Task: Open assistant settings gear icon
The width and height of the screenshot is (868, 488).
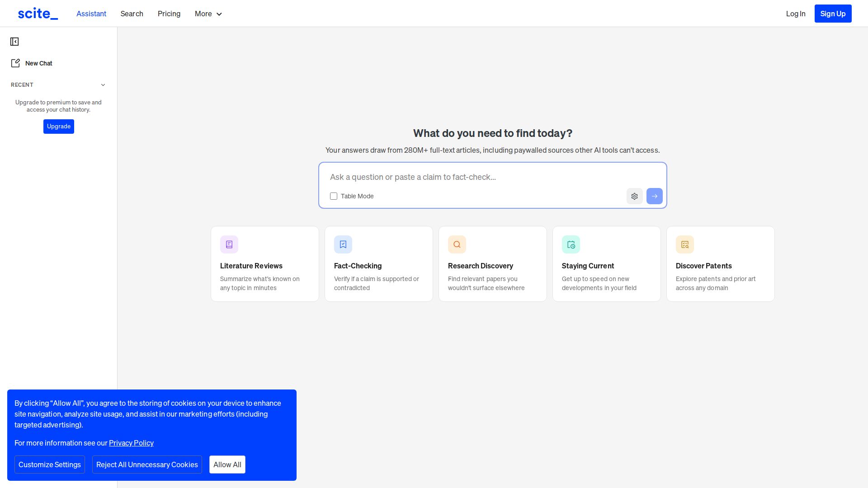Action: 634,196
